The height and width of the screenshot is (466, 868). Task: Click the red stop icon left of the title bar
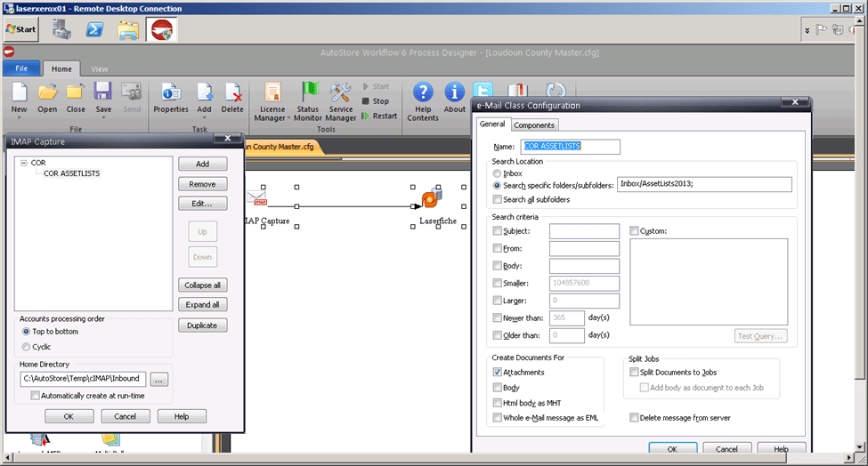point(9,52)
